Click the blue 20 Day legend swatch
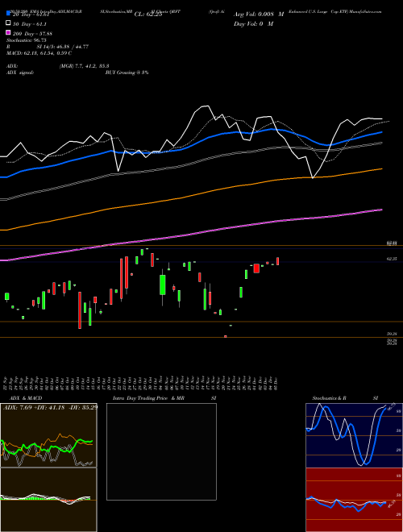Screen dimensions: 403x532 coord(8,15)
